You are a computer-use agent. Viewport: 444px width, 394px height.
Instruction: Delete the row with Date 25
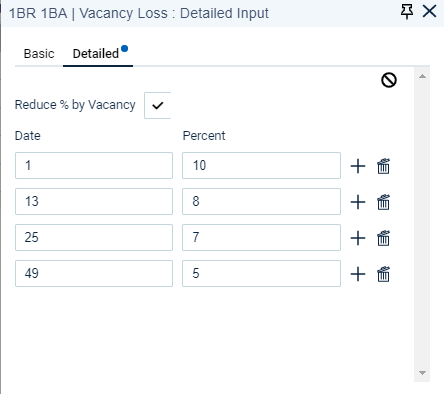(x=383, y=238)
